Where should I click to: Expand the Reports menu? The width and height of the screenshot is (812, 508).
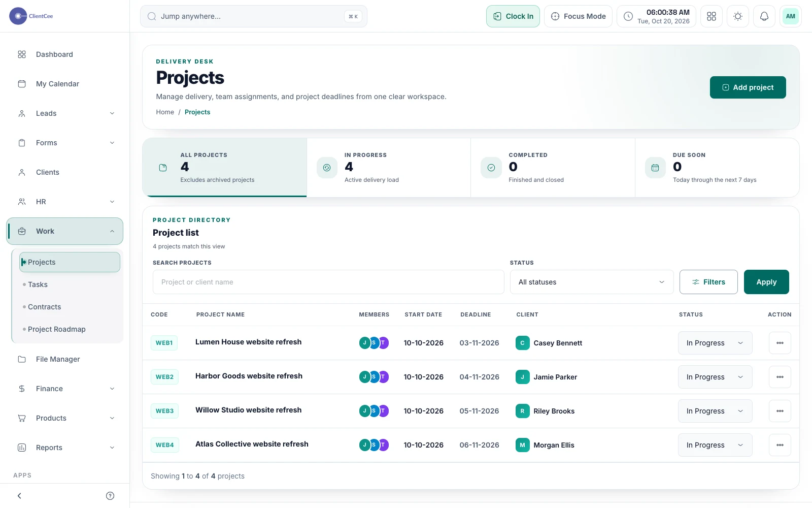(65, 448)
